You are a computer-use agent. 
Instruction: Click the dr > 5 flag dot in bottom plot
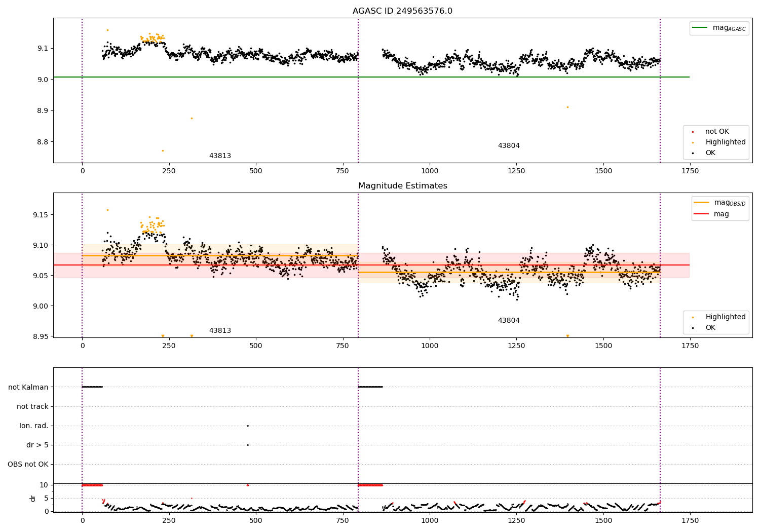tap(247, 445)
